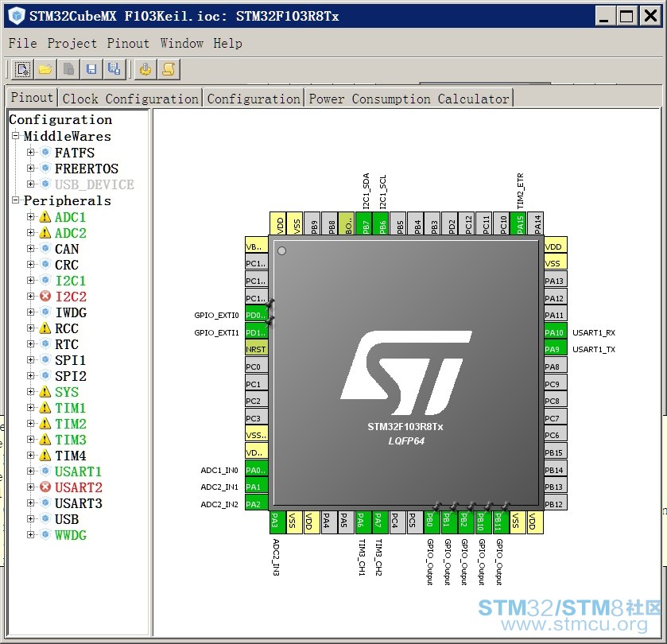The height and width of the screenshot is (644, 667).
Task: Click the warning icon beside TIM4
Action: pos(45,456)
